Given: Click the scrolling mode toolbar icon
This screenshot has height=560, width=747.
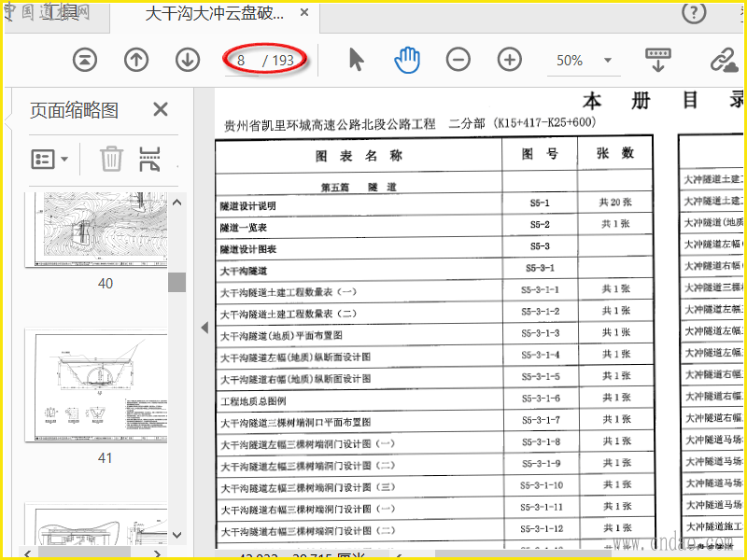Looking at the screenshot, I should click(658, 60).
